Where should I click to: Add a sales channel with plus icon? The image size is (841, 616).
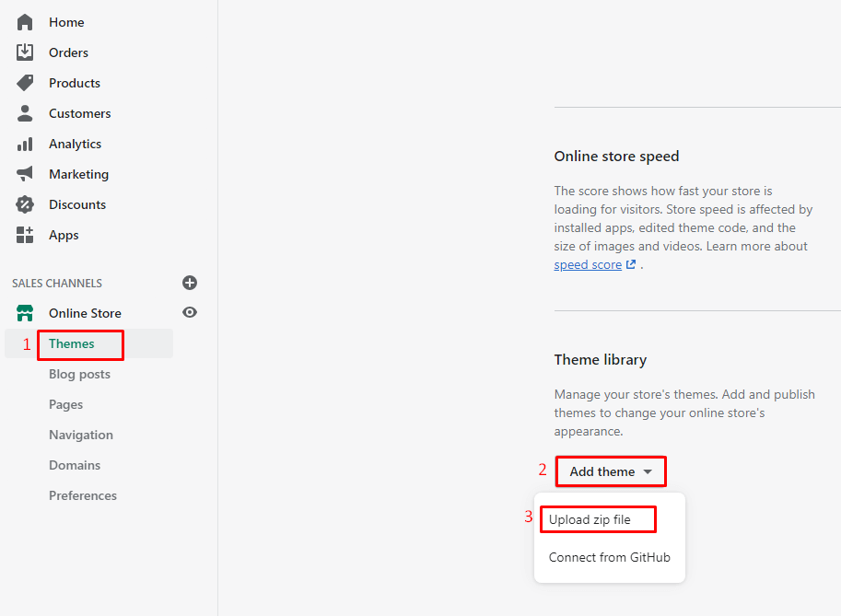[x=190, y=283]
